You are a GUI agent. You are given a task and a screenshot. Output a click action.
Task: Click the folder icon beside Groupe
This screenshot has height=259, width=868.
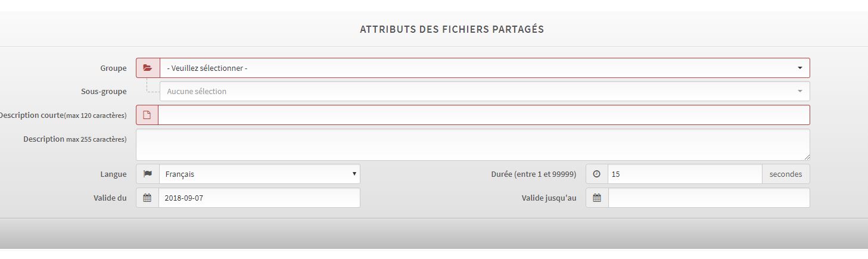tap(148, 68)
